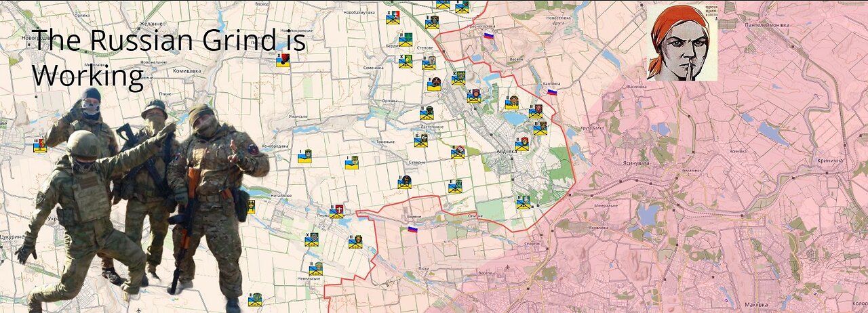Click the Russian flag marker near Камянка
Image resolution: width=868 pixels, height=313 pixels.
pos(552,91)
